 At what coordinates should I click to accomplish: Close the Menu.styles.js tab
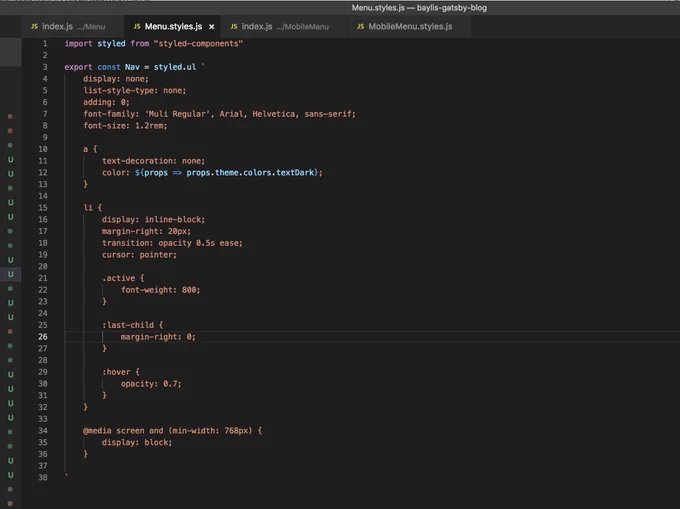212,27
